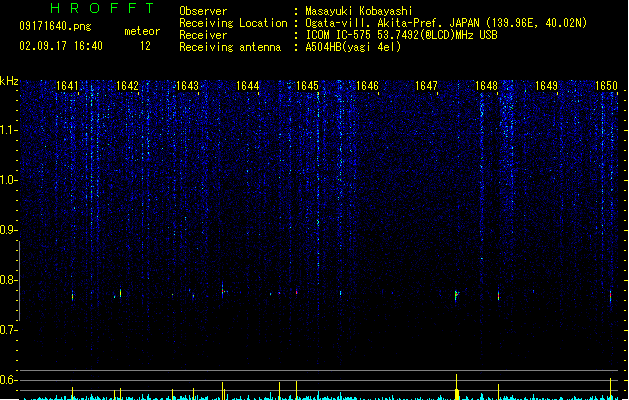Click the A504HB(yagi 4el) antenna value
This screenshot has width=629, height=400.
tap(353, 47)
